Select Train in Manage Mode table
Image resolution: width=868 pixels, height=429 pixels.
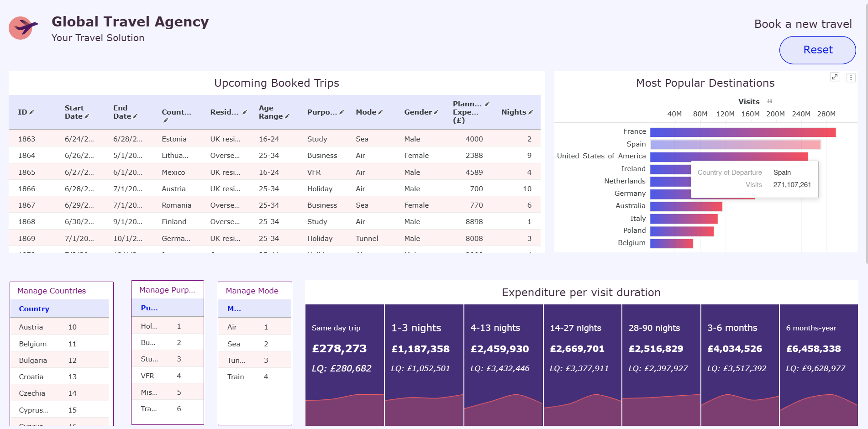coord(236,377)
